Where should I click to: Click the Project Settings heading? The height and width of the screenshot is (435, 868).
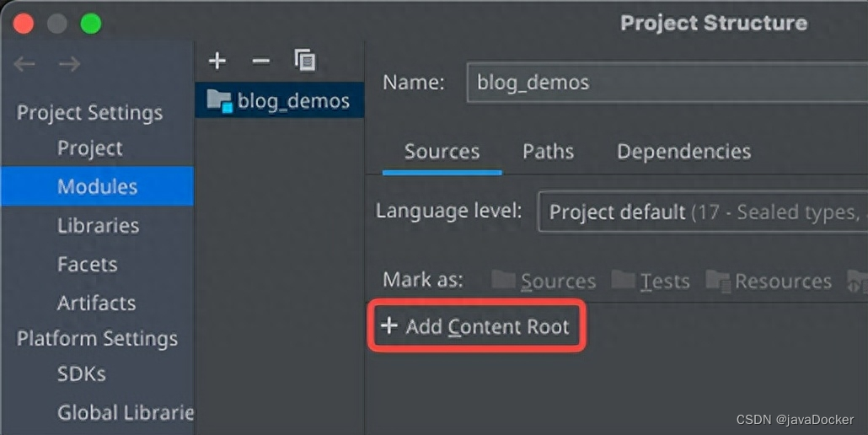click(x=89, y=112)
